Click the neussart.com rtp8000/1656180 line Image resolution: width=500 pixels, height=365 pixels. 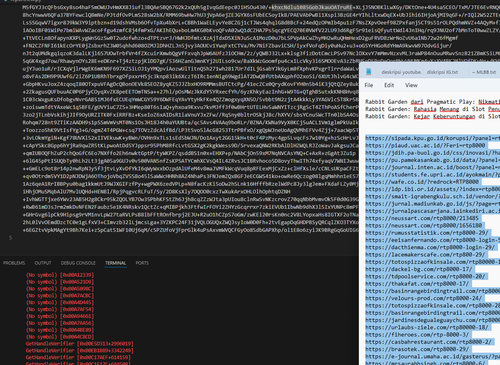[x=423, y=226]
